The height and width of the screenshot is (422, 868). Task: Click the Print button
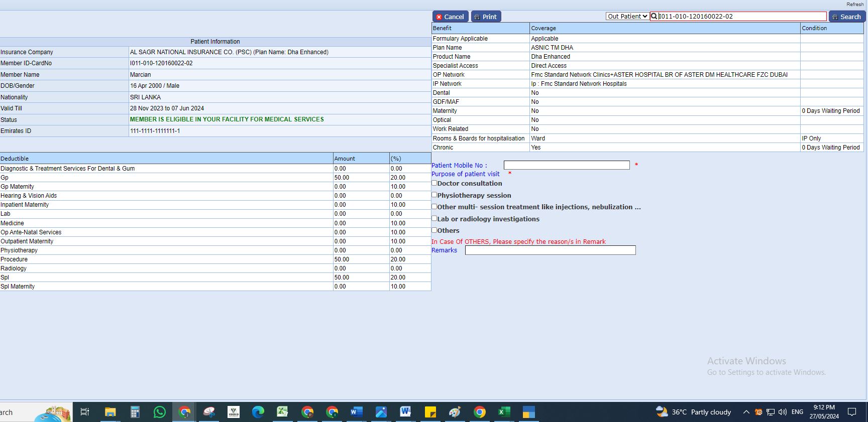click(x=485, y=17)
